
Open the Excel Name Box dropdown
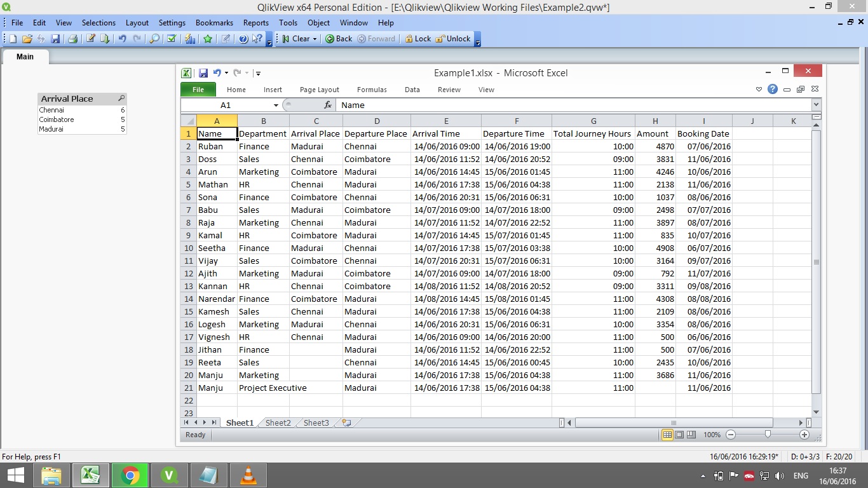(276, 105)
